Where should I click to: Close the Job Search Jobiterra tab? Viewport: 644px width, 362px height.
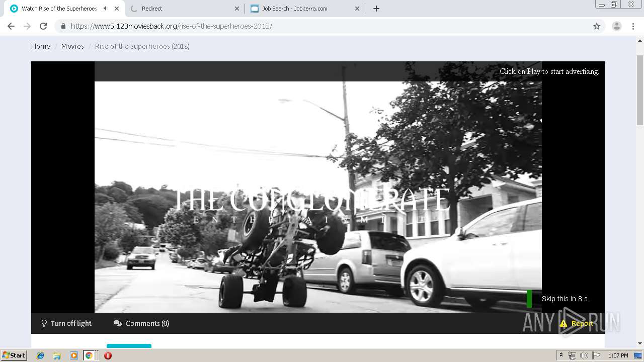pos(357,9)
